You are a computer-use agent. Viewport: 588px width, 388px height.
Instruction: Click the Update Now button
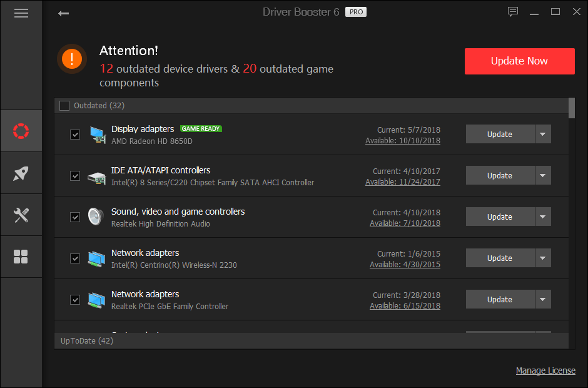pyautogui.click(x=519, y=61)
